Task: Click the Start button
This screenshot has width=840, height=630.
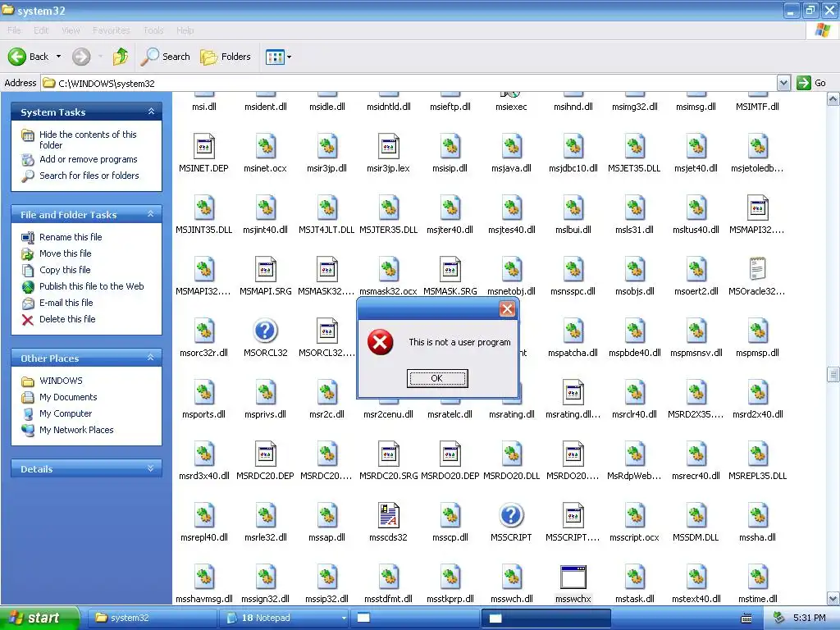Action: (x=39, y=619)
